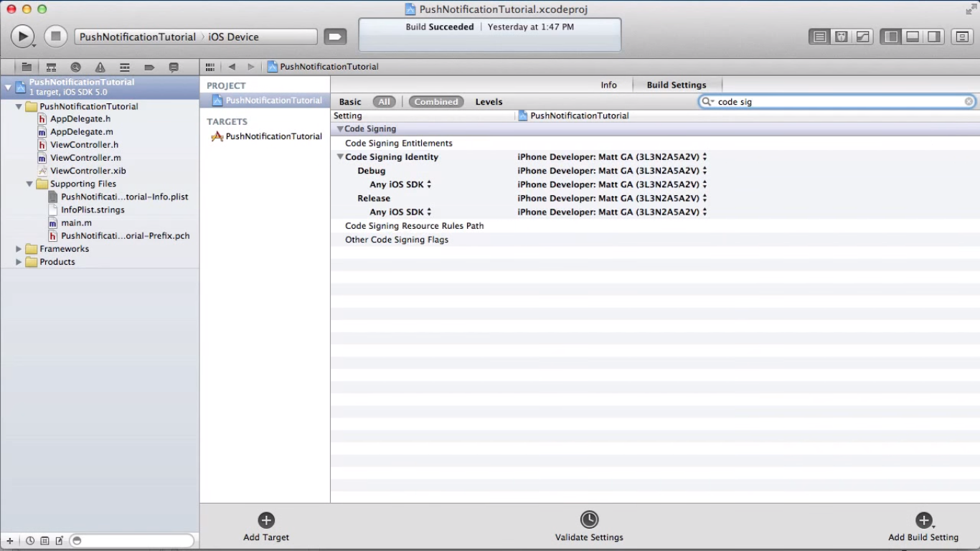Open the search magnifier options menu
This screenshot has height=551, width=980.
707,102
